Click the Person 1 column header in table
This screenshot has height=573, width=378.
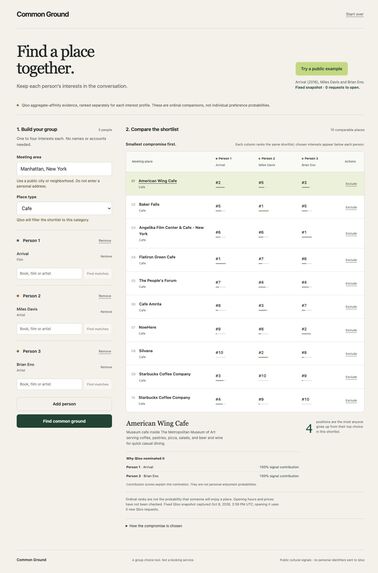coord(224,159)
